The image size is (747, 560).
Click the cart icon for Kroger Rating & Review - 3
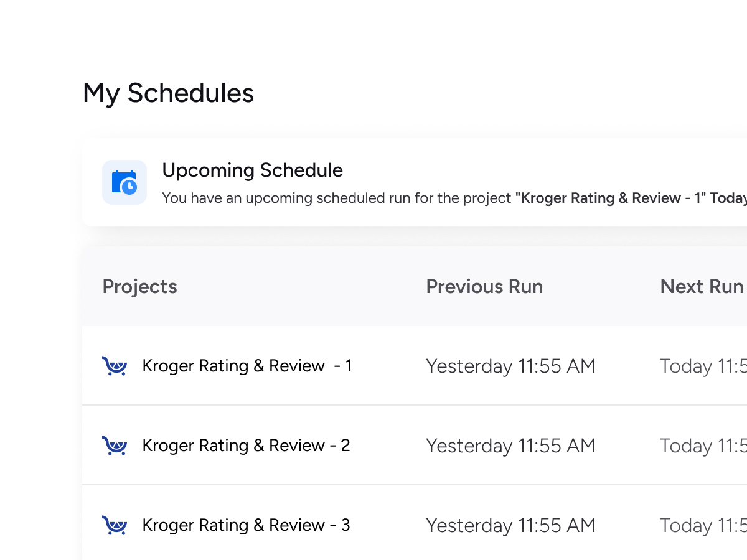115,525
